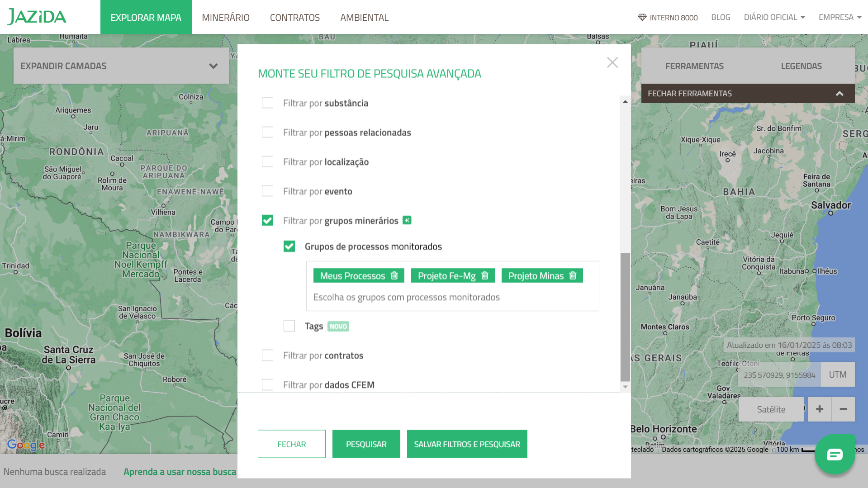
Task: Switch to LEGENDAS tab
Action: coord(801,66)
